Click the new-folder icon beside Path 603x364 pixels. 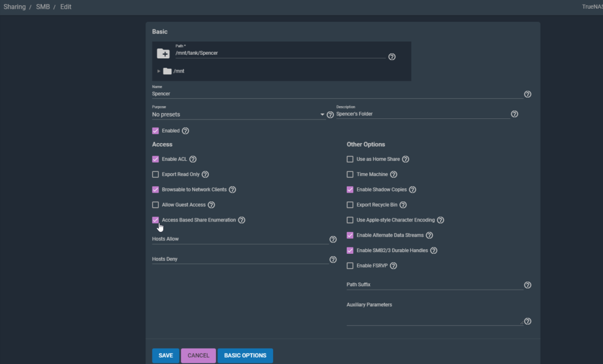163,54
